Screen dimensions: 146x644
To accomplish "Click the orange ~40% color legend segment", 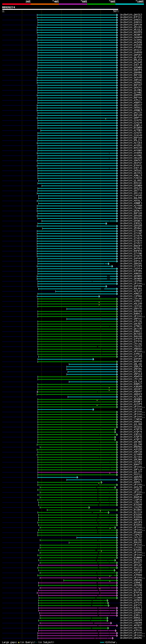I will 45,4.
